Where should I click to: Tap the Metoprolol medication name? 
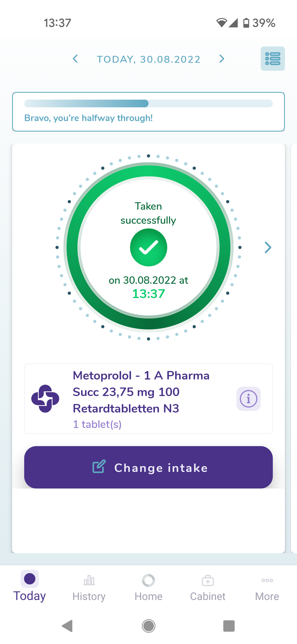[141, 392]
